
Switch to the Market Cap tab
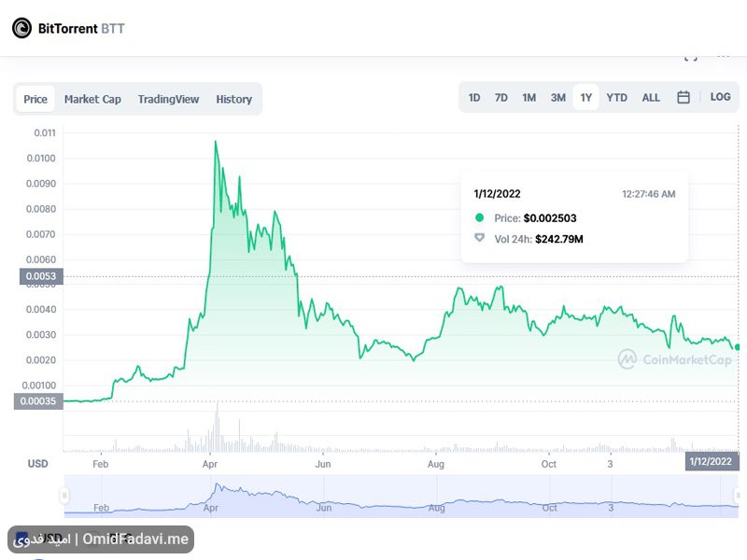coord(92,99)
